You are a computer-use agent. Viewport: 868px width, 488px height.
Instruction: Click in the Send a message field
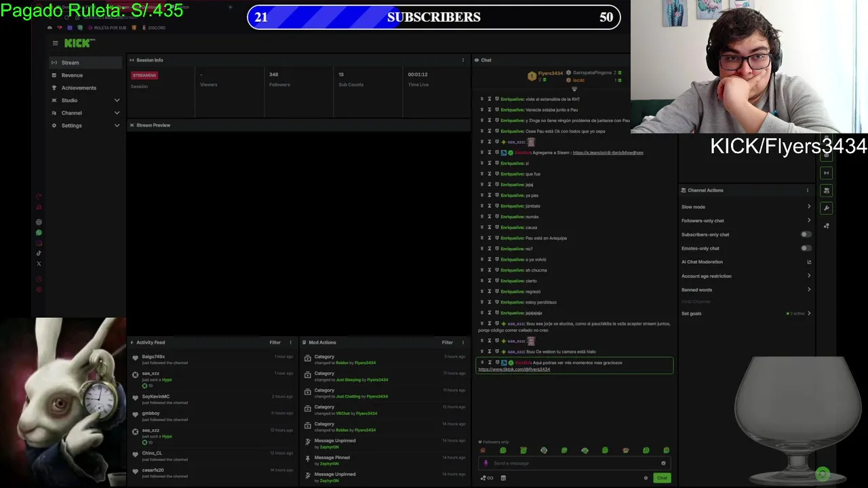575,463
